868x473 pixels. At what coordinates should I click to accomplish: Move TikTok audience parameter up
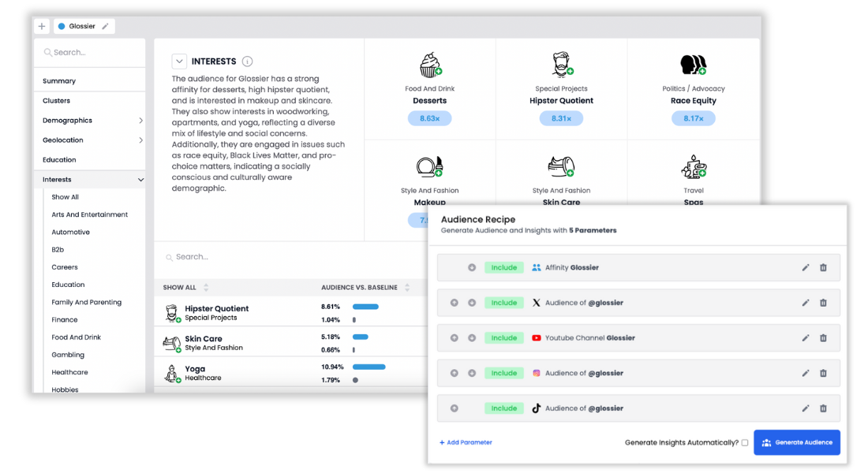pyautogui.click(x=454, y=408)
